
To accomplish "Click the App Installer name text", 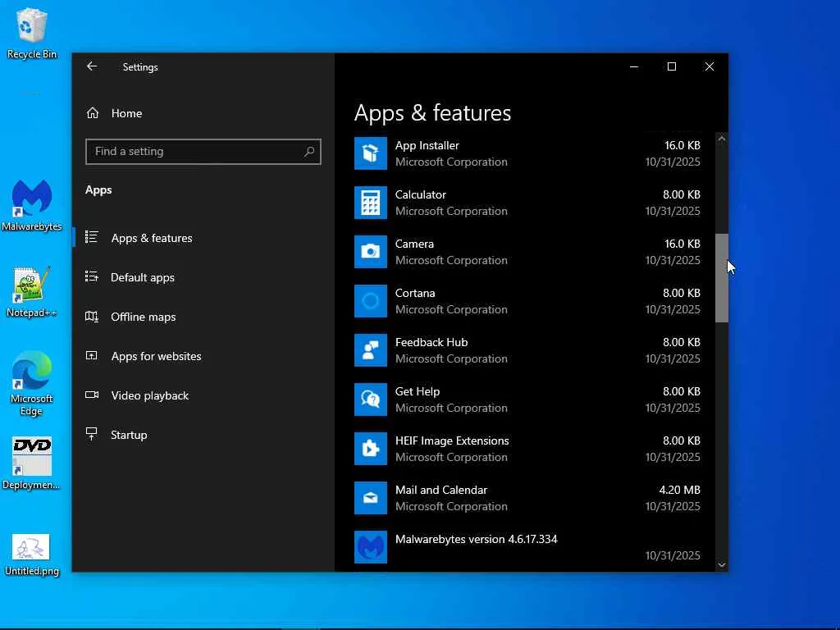I will click(427, 145).
